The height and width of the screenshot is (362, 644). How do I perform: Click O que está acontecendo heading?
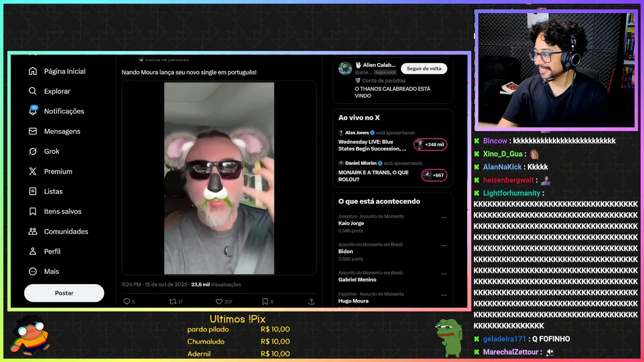tap(379, 201)
